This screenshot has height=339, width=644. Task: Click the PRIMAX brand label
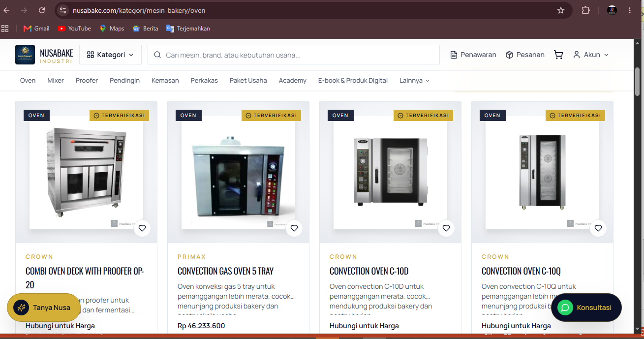192,257
